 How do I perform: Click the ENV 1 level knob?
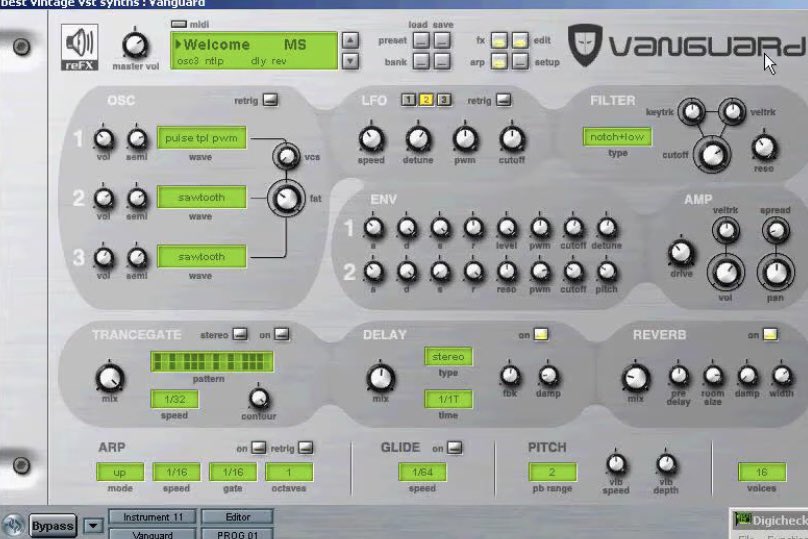click(507, 227)
